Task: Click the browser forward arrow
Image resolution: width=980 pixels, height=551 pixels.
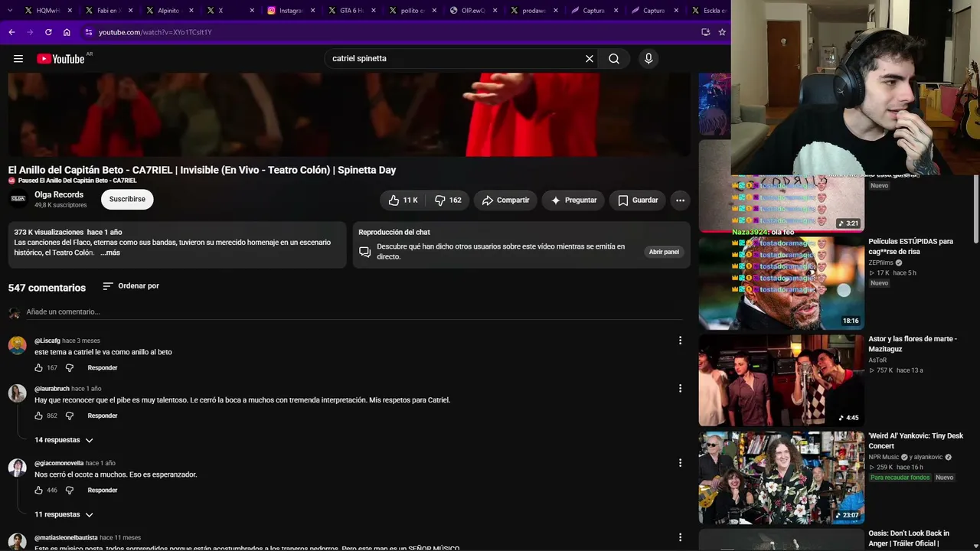Action: click(x=30, y=32)
